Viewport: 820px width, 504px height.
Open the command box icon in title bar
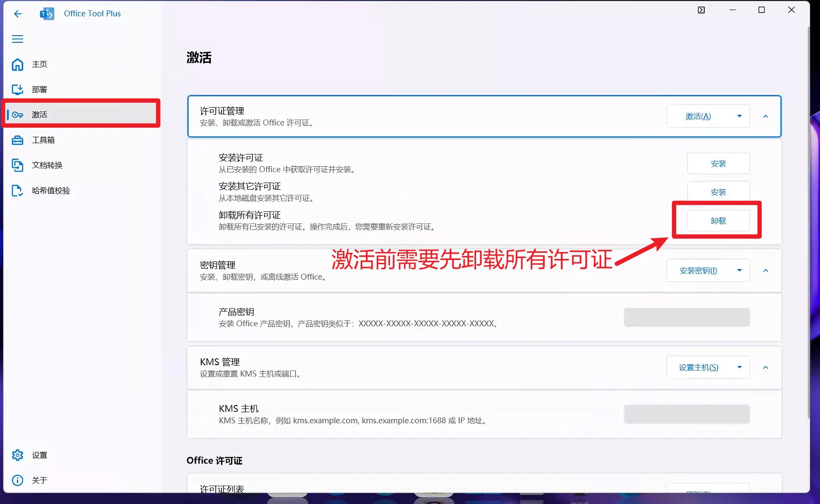(x=701, y=10)
